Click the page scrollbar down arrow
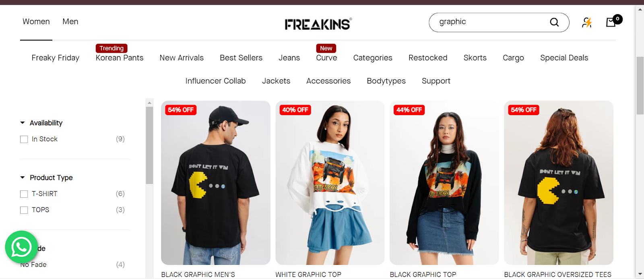Screen dimensions: 644x279 640,274
